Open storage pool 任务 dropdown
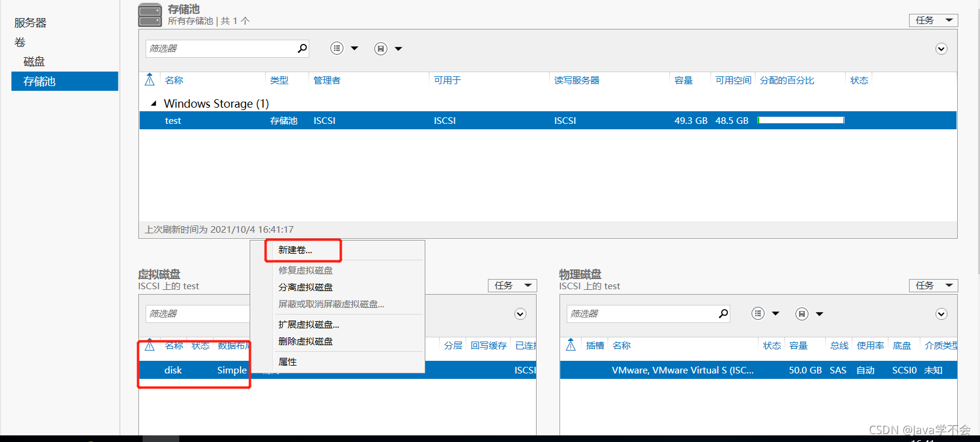 pyautogui.click(x=933, y=20)
